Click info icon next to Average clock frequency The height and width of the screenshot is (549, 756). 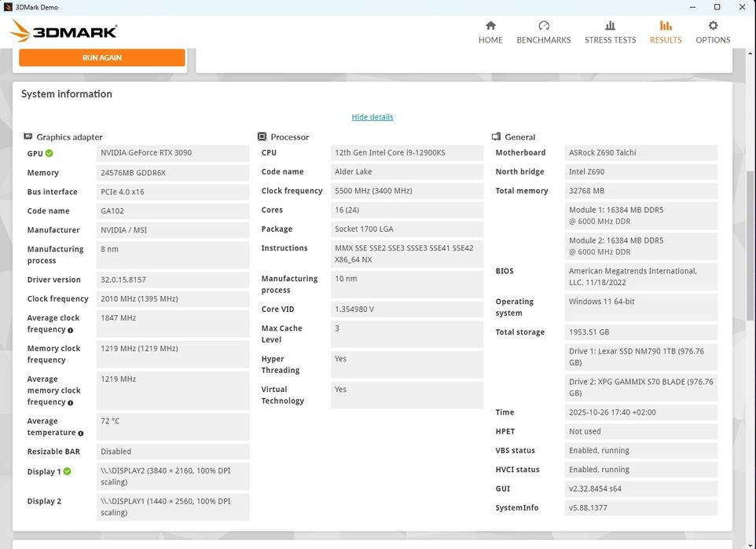[x=71, y=330]
